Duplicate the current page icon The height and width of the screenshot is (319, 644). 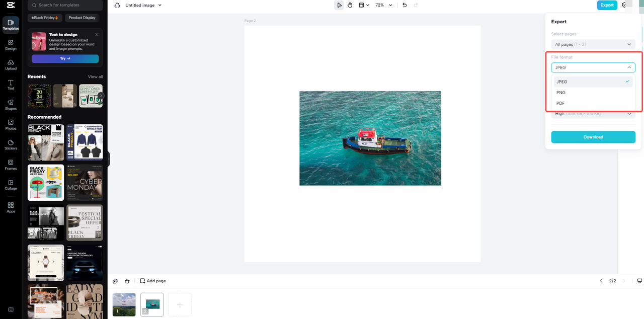click(x=115, y=281)
